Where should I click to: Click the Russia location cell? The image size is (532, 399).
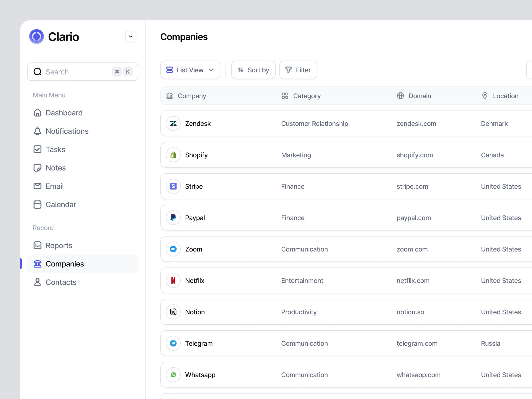tap(491, 344)
